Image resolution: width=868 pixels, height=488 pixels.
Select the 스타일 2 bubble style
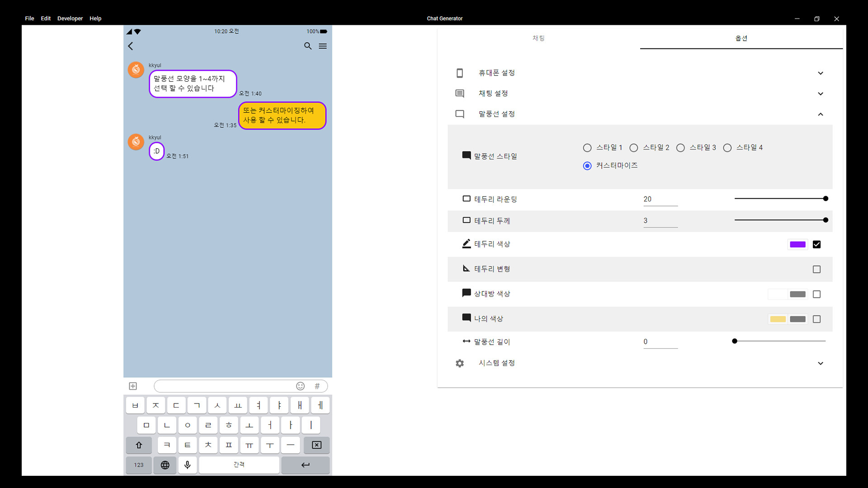tap(634, 147)
